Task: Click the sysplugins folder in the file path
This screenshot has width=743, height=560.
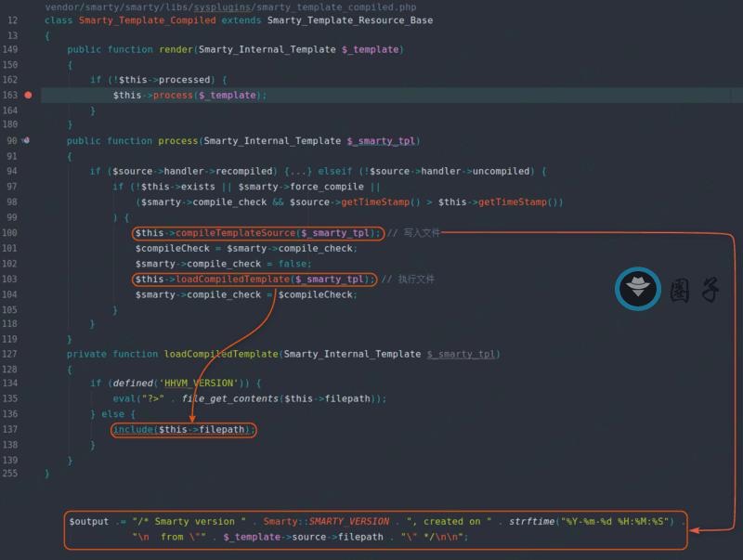Action: (226, 7)
